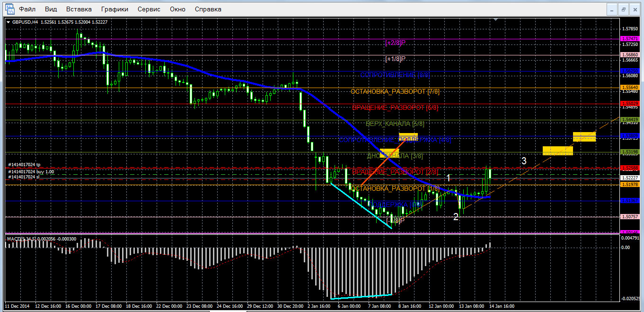Click the MACD scale value 0.004791
644x312 pixels.
click(x=630, y=239)
